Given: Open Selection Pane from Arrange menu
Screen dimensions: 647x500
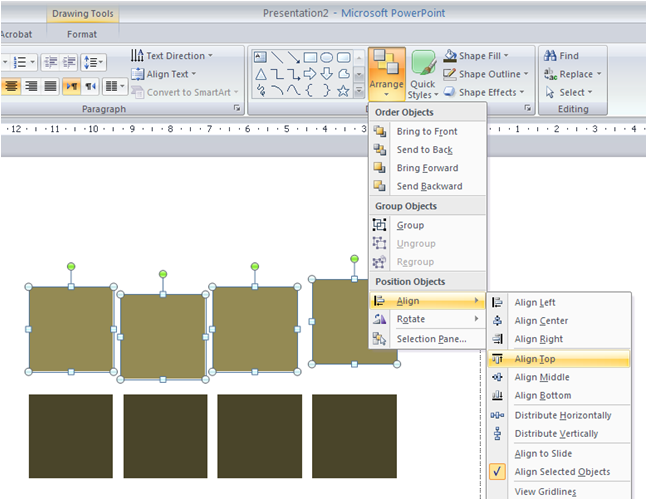Looking at the screenshot, I should tap(427, 339).
